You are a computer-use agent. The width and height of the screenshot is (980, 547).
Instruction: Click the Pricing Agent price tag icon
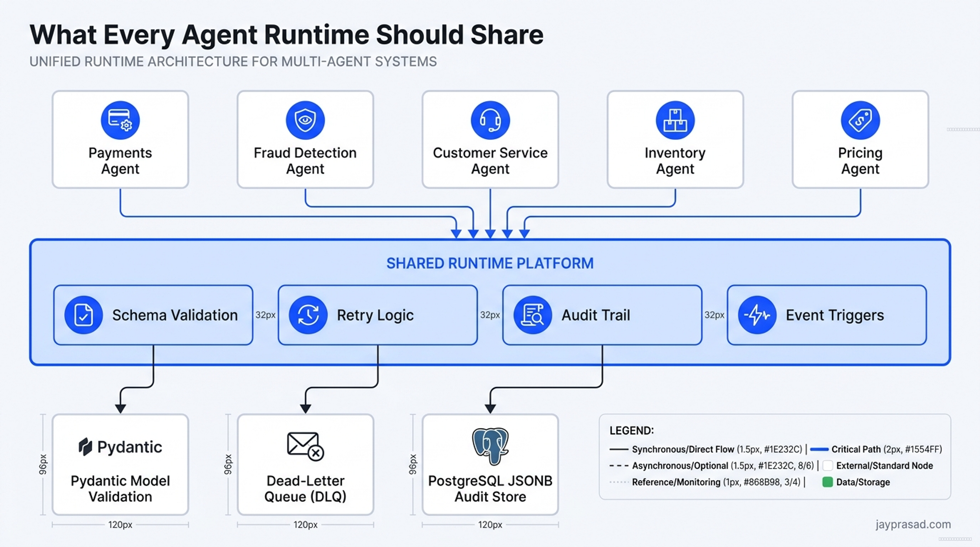pos(860,120)
